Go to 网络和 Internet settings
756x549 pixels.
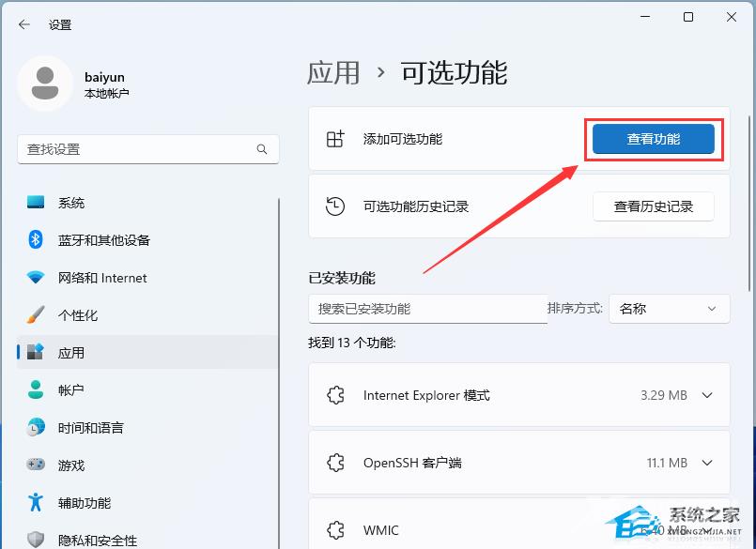click(147, 278)
